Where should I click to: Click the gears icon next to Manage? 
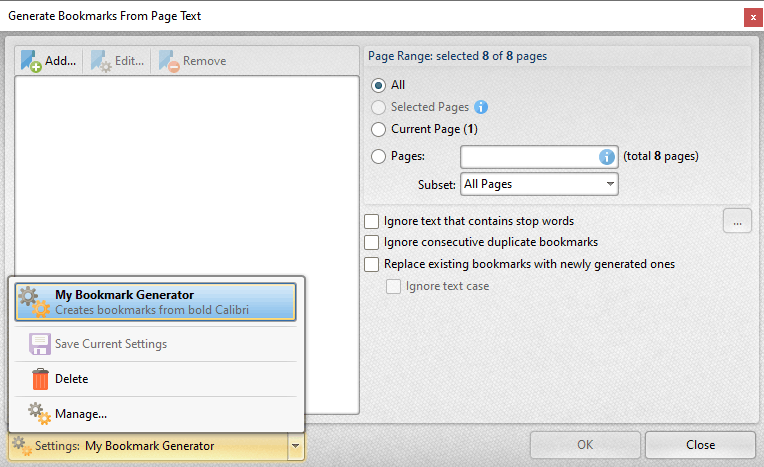coord(39,413)
